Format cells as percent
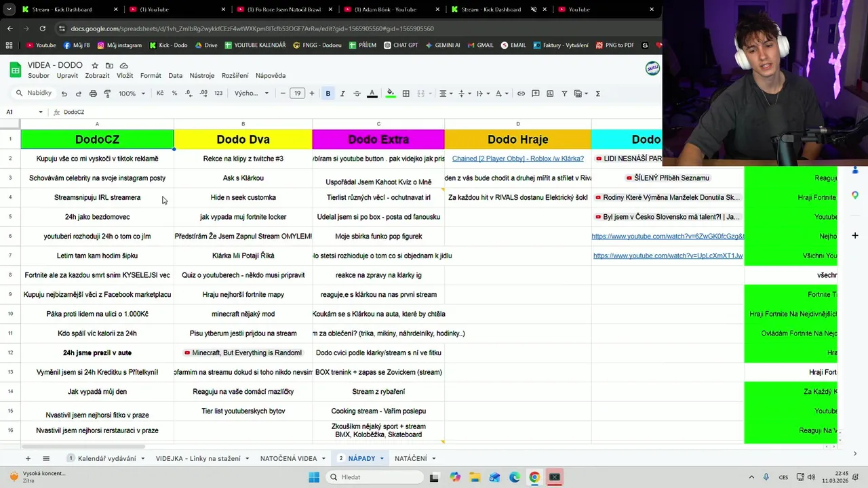 174,94
